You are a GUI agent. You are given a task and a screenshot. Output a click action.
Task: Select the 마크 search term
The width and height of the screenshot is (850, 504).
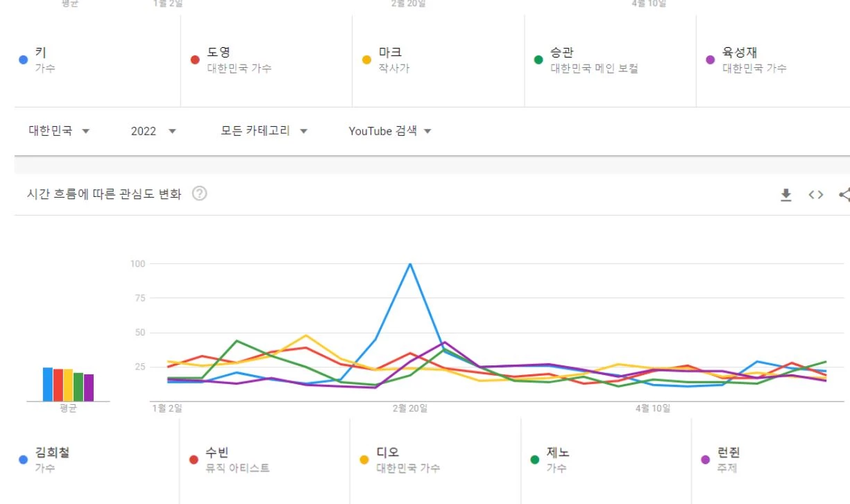(x=390, y=53)
